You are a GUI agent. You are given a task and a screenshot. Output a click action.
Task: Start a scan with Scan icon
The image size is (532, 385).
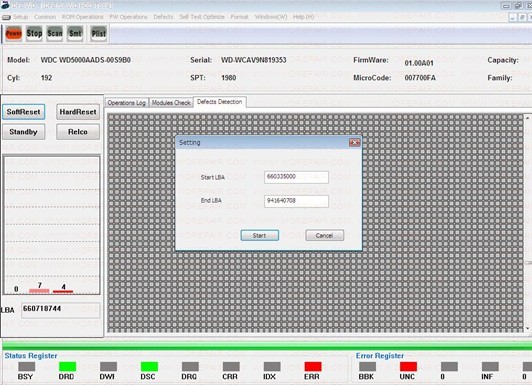[55, 34]
